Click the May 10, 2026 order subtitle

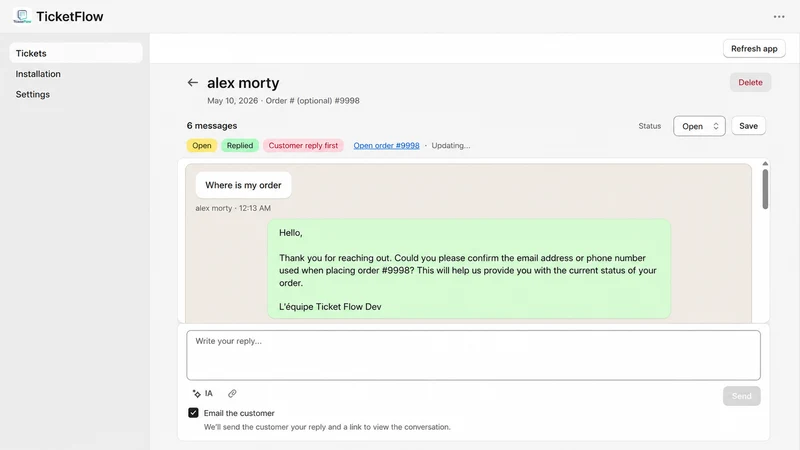(x=283, y=101)
